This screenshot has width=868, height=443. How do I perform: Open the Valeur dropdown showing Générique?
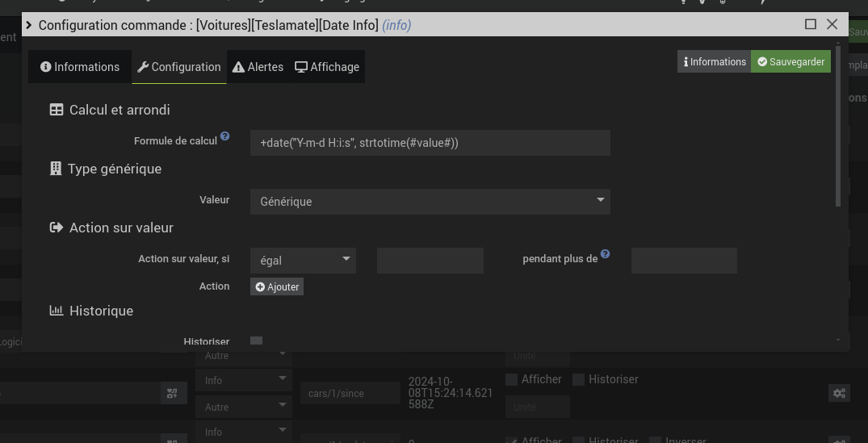(430, 201)
